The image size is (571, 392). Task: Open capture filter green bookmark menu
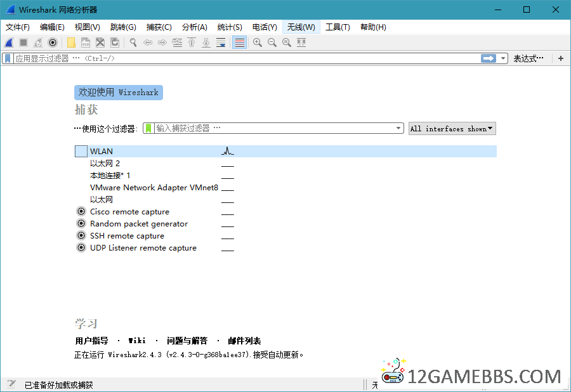click(x=148, y=128)
